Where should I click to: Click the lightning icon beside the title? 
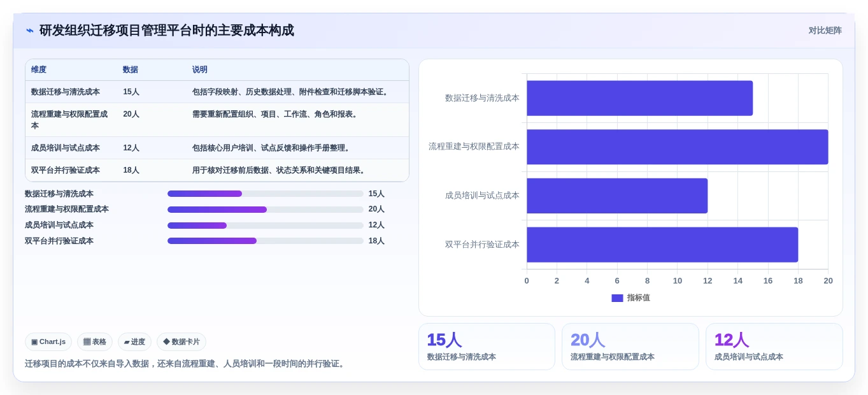[x=30, y=31]
